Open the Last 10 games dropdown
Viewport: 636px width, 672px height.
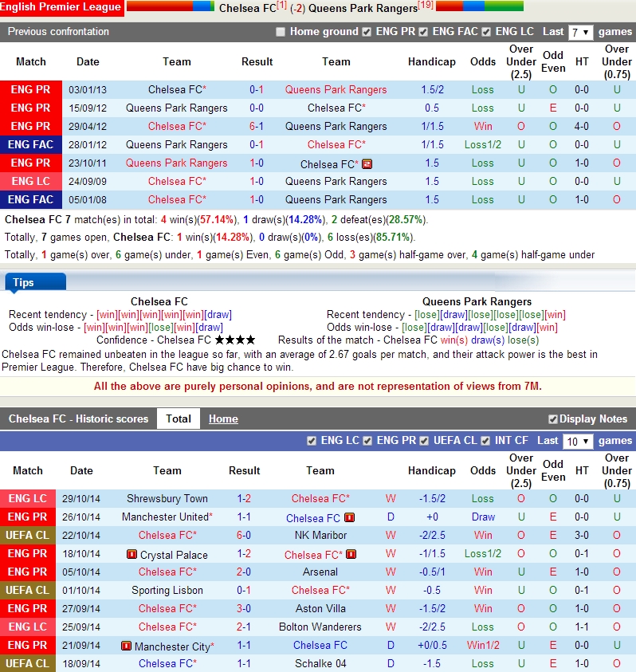pos(578,442)
